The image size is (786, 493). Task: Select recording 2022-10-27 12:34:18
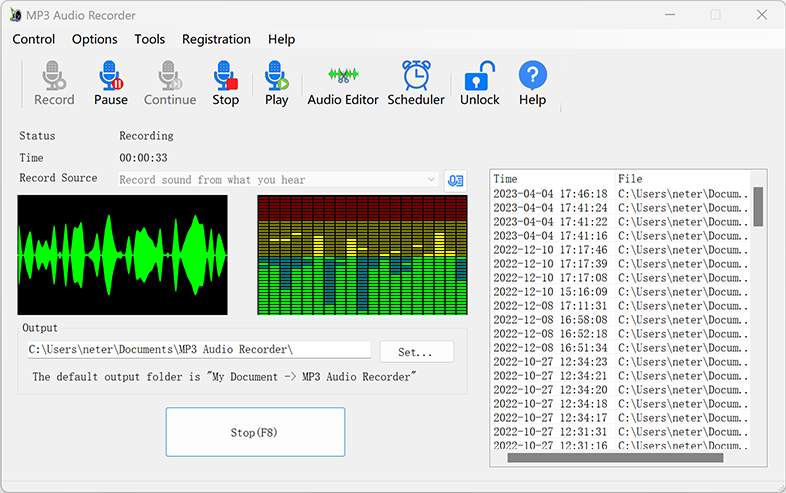620,404
